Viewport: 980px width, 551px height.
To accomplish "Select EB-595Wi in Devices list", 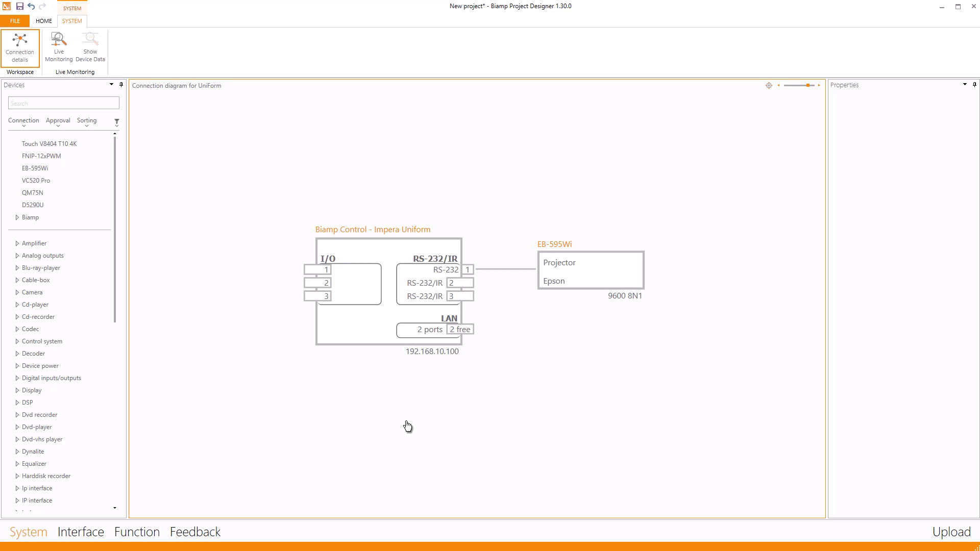I will point(35,168).
